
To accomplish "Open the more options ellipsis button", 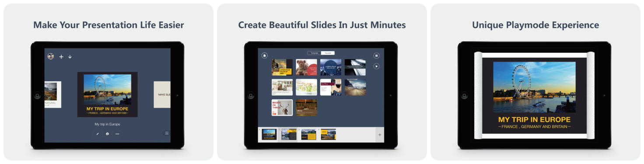I will coord(117,134).
